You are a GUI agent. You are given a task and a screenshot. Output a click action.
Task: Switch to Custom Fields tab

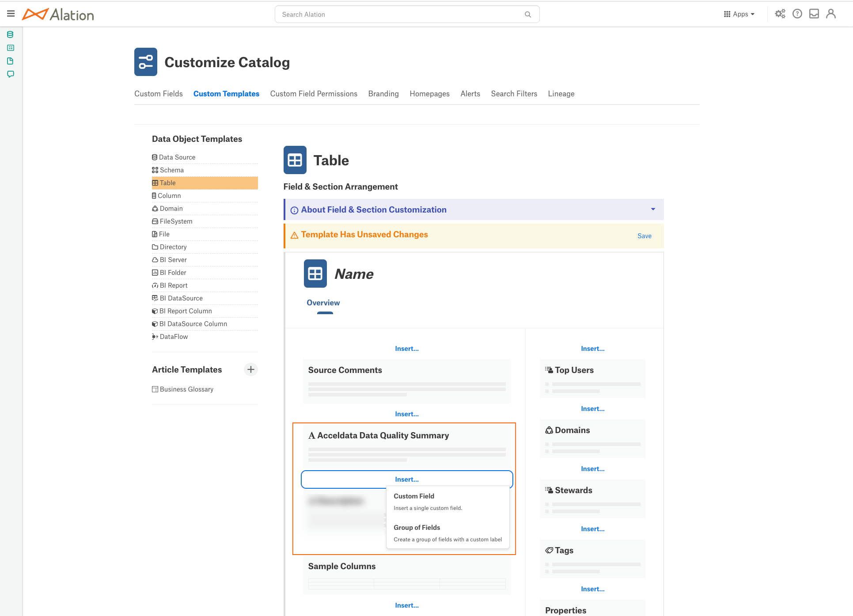pyautogui.click(x=159, y=94)
